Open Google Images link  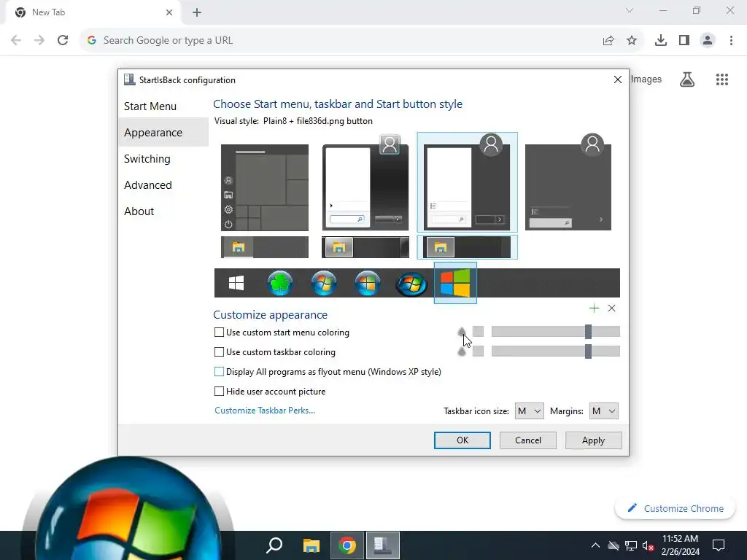[646, 79]
